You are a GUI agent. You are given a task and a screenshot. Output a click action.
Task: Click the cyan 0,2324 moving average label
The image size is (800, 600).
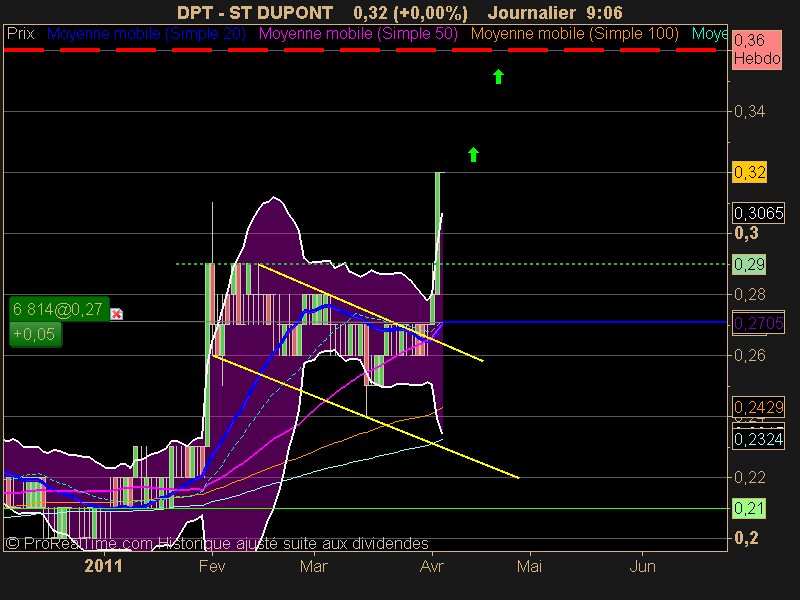click(758, 439)
